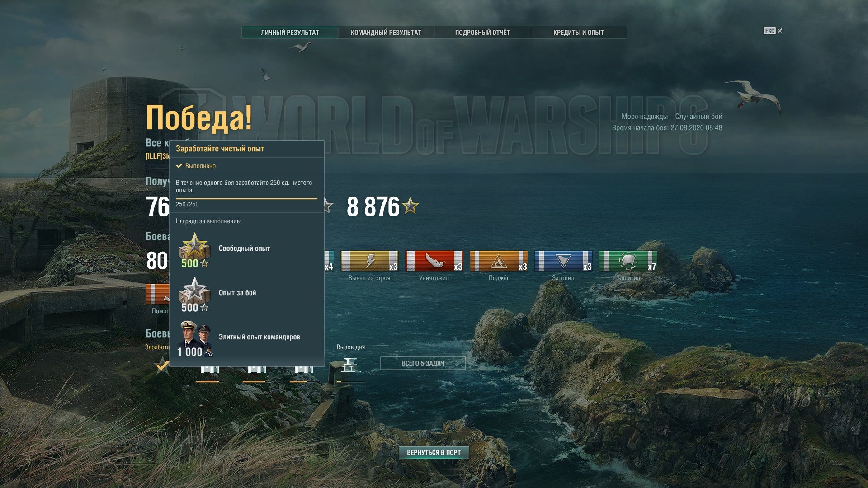Click the 8 876 free experience star
868x488 pixels.
tap(410, 206)
